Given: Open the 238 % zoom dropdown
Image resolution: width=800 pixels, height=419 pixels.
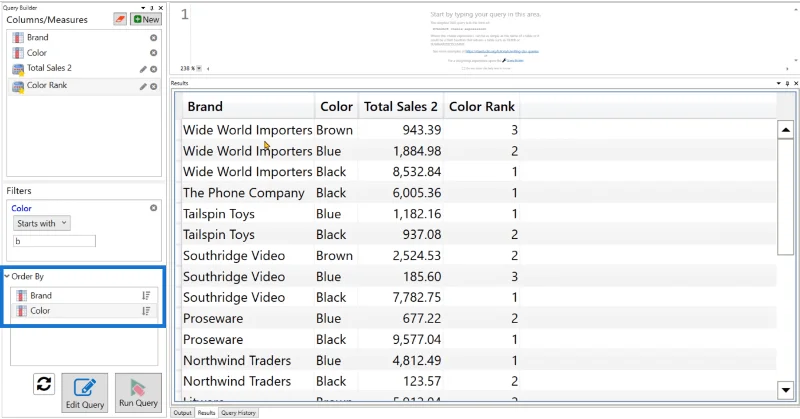Looking at the screenshot, I should (x=199, y=68).
